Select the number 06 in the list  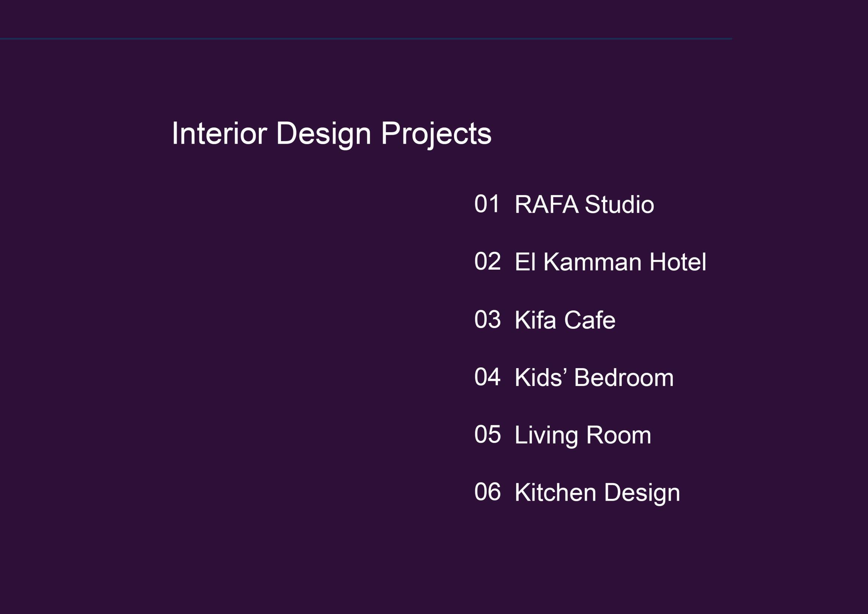[487, 492]
